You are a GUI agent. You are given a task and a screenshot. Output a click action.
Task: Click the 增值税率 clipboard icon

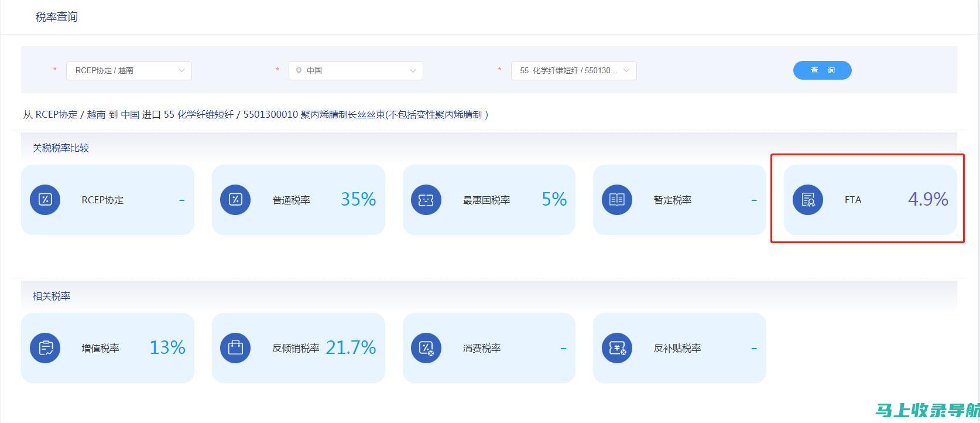(x=45, y=348)
